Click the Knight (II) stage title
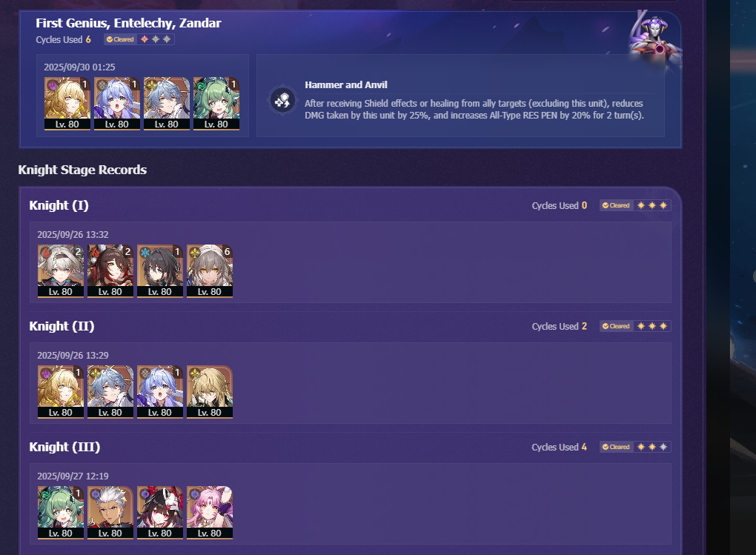The image size is (756, 555). click(x=62, y=327)
